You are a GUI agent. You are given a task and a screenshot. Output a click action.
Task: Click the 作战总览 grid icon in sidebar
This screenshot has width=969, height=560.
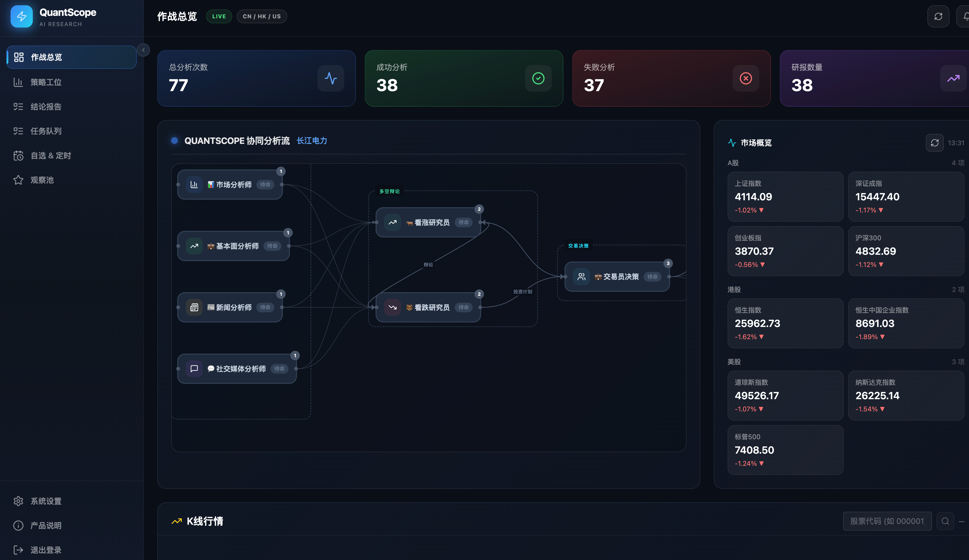tap(19, 57)
